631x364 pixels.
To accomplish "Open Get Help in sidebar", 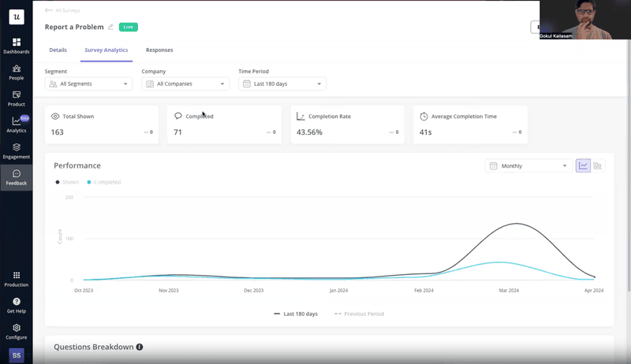I will coord(17,306).
